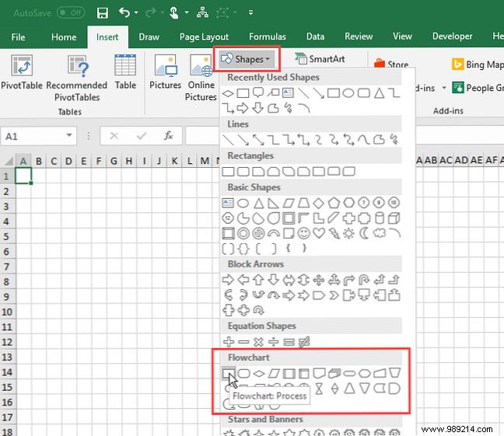Open the Store add-in button
Screen dimensions: 504x436
tap(391, 64)
